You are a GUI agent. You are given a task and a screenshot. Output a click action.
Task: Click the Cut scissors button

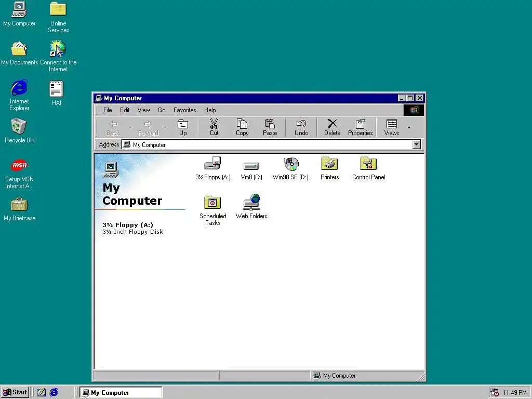[x=214, y=128]
